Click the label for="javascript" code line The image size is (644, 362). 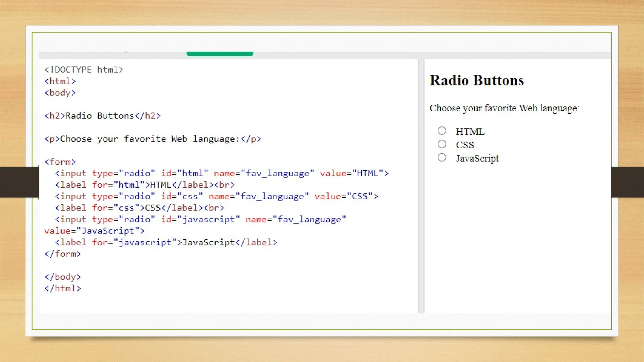pos(166,243)
